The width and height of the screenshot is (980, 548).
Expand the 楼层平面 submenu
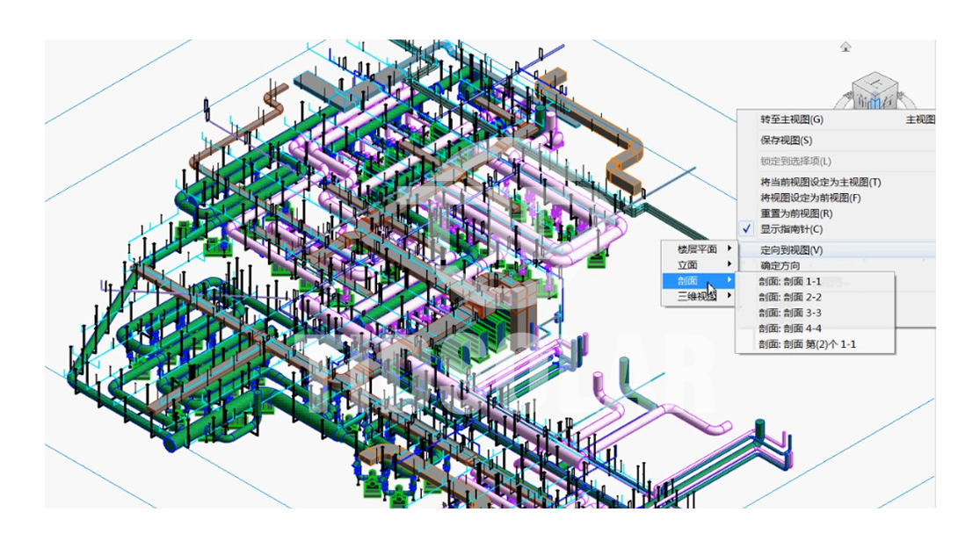(x=698, y=249)
